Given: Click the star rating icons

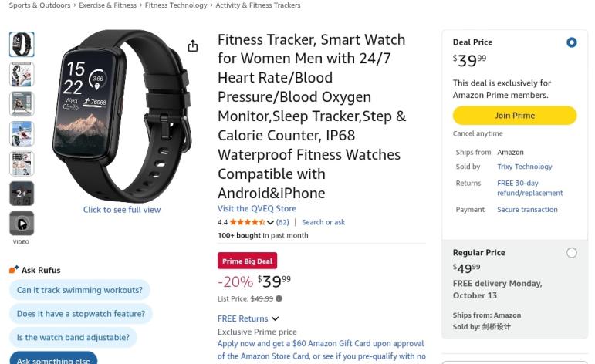Looking at the screenshot, I should click(247, 222).
